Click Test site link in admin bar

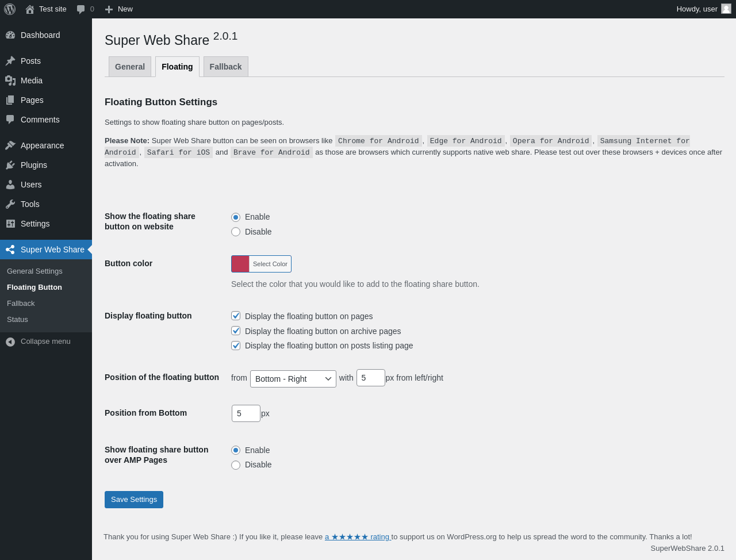click(x=53, y=9)
